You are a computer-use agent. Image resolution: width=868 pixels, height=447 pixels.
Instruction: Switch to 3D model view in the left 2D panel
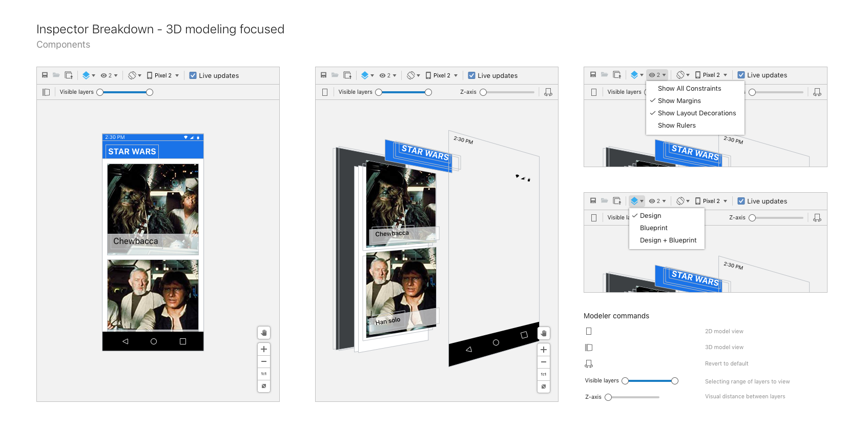pos(46,92)
